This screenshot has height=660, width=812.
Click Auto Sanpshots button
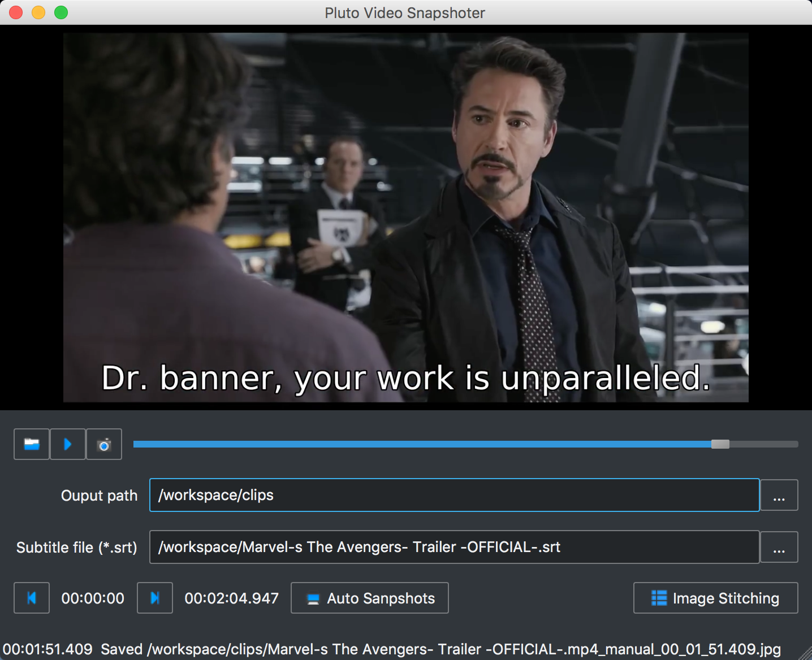coord(370,598)
